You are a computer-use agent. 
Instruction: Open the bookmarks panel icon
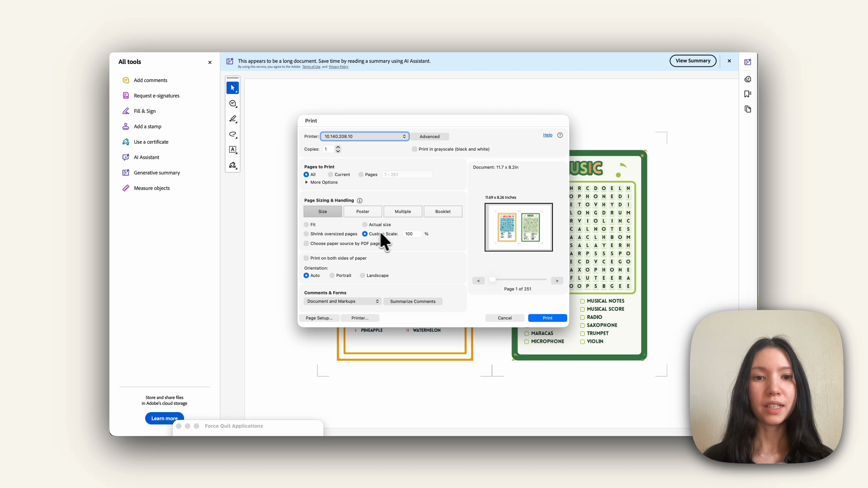[748, 94]
